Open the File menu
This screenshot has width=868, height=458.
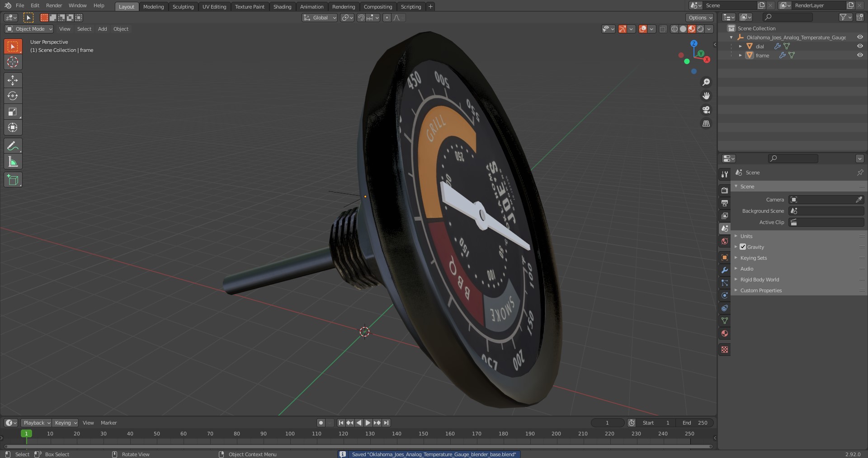click(20, 5)
